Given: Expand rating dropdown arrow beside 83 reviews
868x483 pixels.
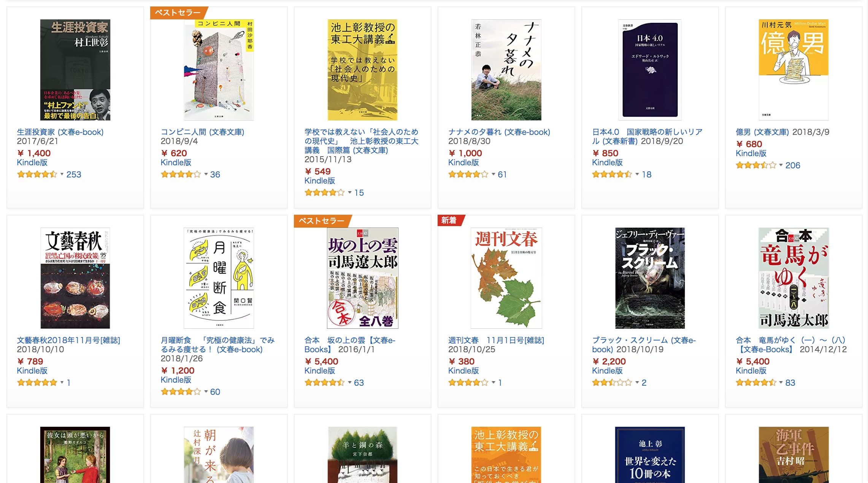Looking at the screenshot, I should (x=781, y=383).
